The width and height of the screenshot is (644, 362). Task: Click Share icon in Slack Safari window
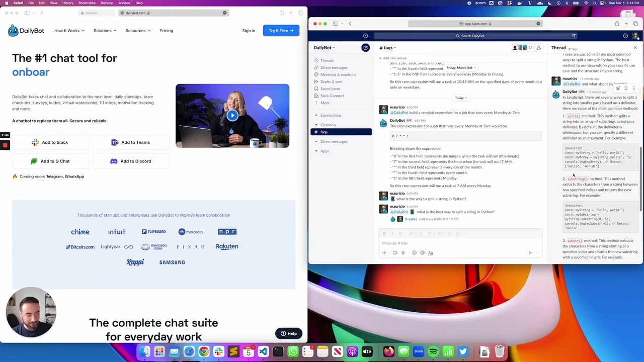(x=617, y=24)
